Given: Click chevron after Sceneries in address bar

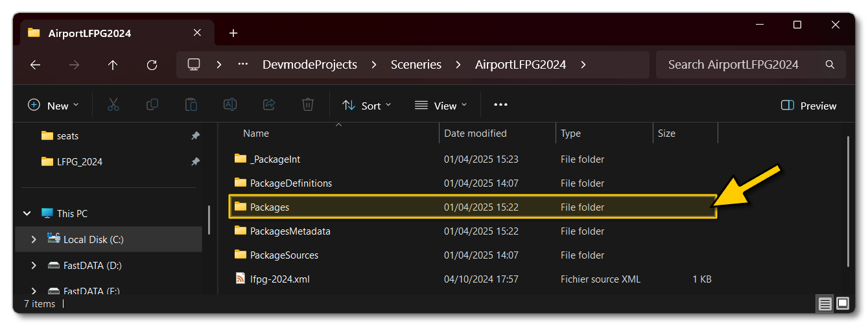Looking at the screenshot, I should coord(458,65).
